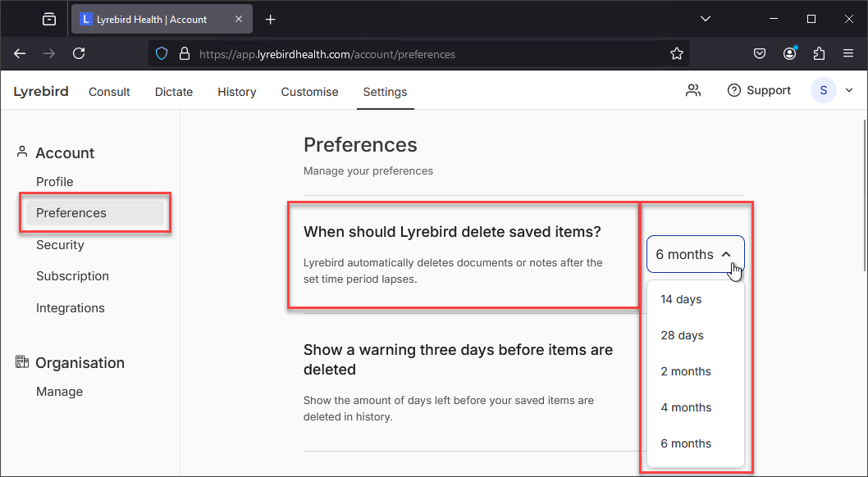Open the Firefox hamburger menu
Image resolution: width=868 pixels, height=477 pixels.
(x=848, y=53)
